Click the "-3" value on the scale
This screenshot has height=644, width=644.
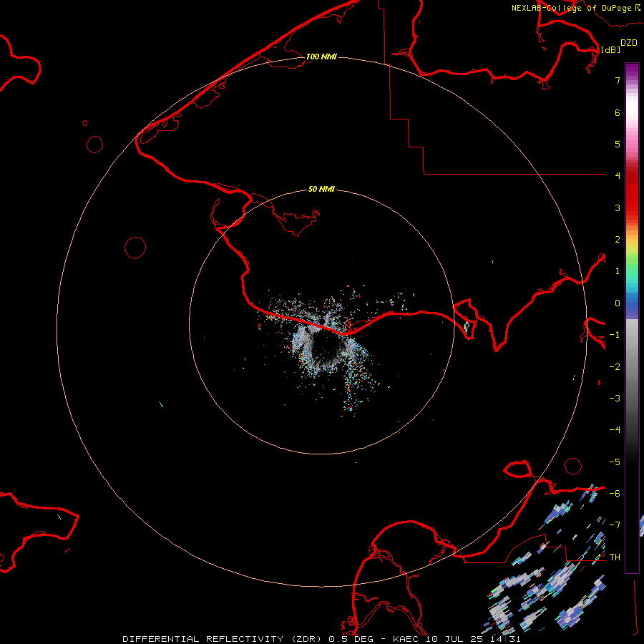615,399
